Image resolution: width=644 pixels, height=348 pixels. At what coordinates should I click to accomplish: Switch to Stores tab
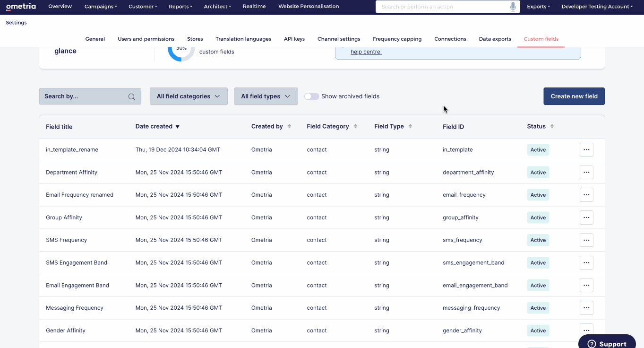point(195,39)
